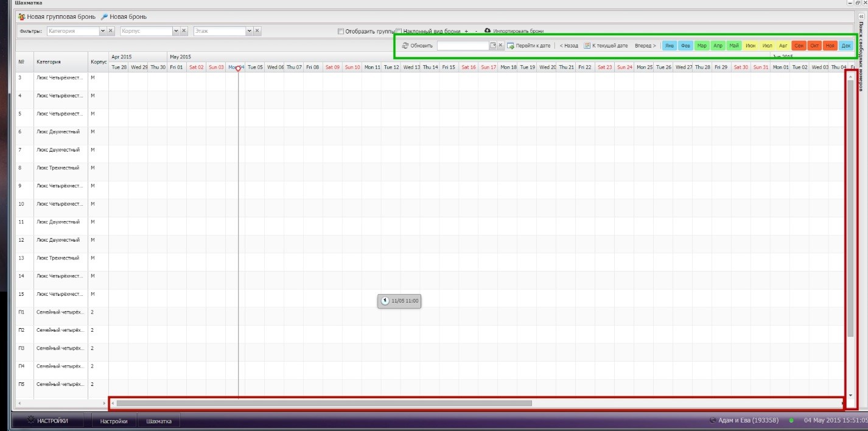The width and height of the screenshot is (868, 431).
Task: Click the Новая бронь key icon
Action: [104, 17]
